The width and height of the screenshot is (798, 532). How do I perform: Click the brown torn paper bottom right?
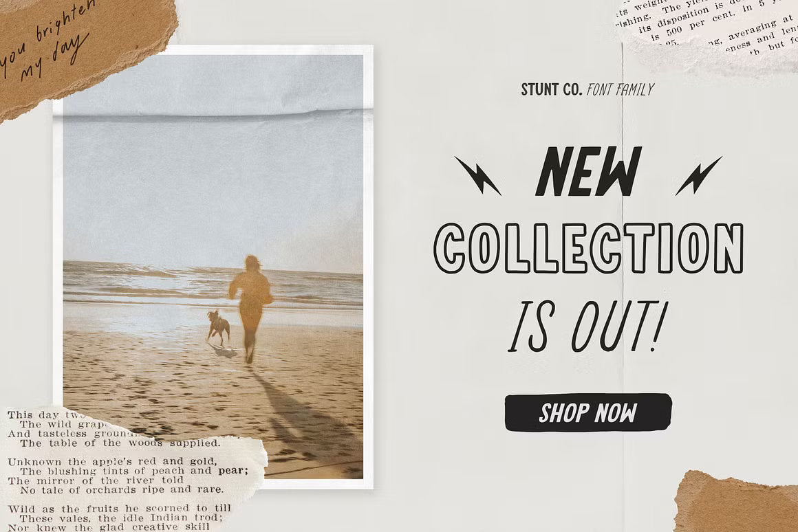(x=736, y=502)
